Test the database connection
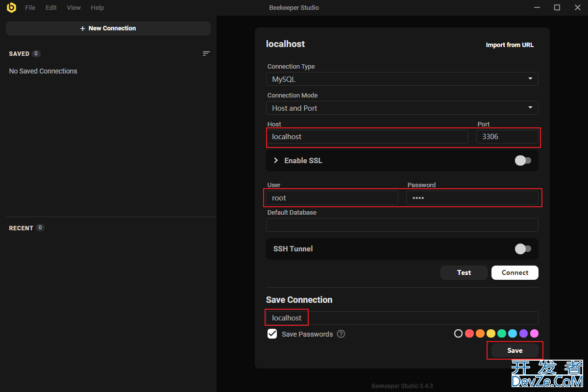Screen dimensions: 588x392 [x=464, y=272]
